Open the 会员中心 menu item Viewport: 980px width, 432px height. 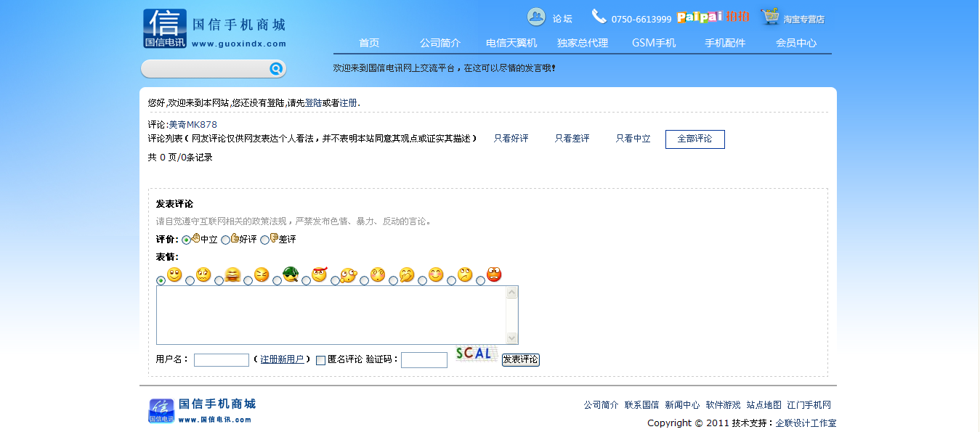tap(795, 43)
